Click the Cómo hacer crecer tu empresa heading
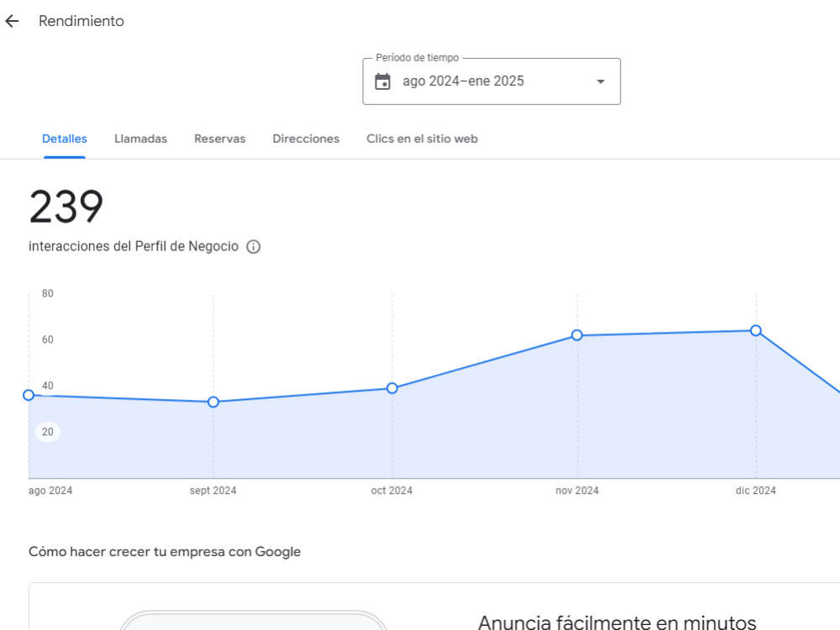The height and width of the screenshot is (630, 840). click(x=165, y=552)
